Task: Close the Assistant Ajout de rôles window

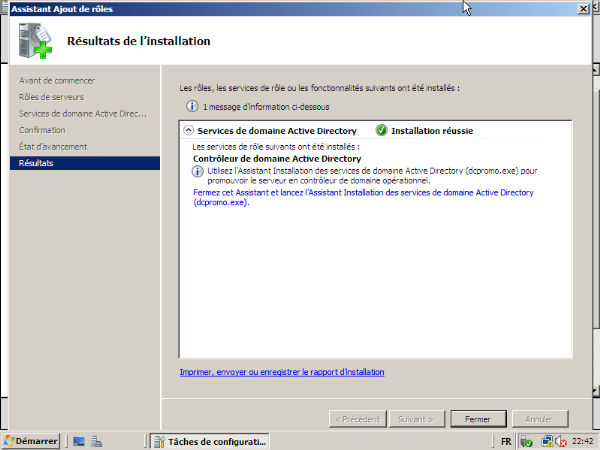Action: 582,8
